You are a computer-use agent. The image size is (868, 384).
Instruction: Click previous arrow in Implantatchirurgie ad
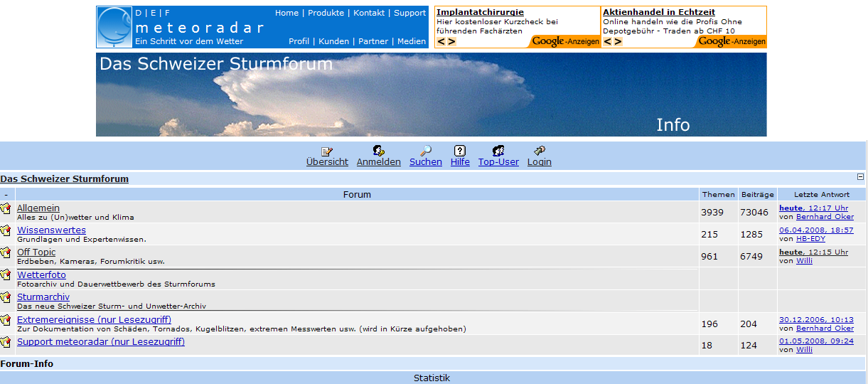point(441,42)
